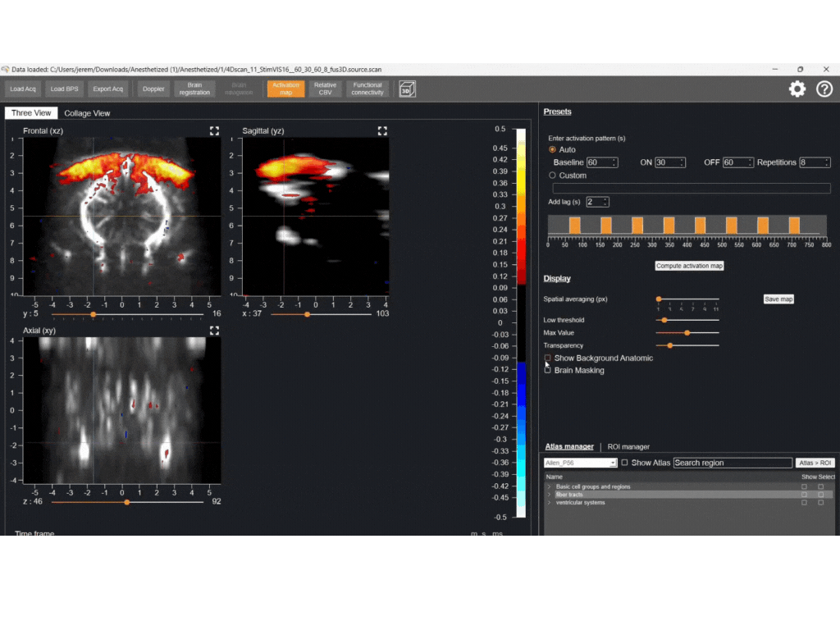
Task: Click the Save map button
Action: tap(778, 299)
